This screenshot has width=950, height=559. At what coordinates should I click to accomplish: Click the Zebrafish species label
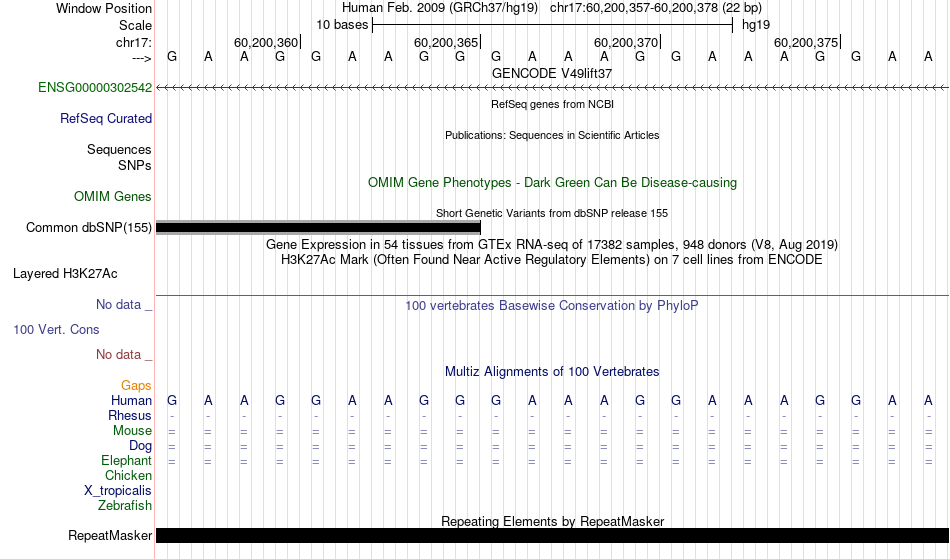pos(125,506)
